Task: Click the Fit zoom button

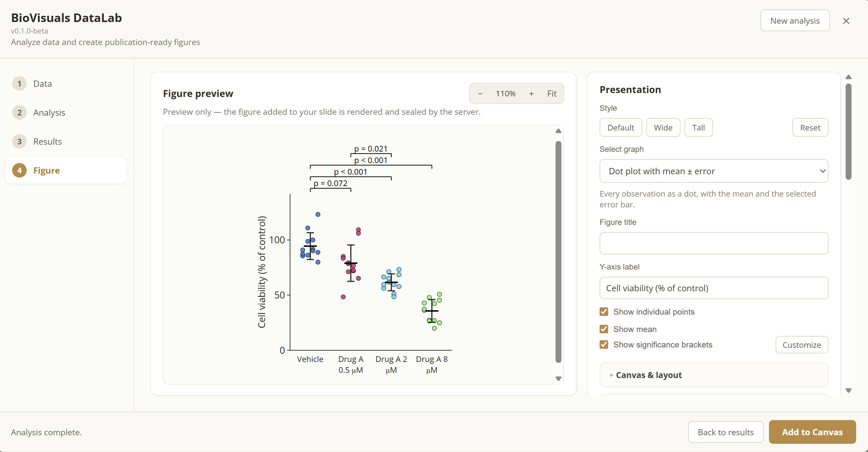Action: tap(552, 94)
